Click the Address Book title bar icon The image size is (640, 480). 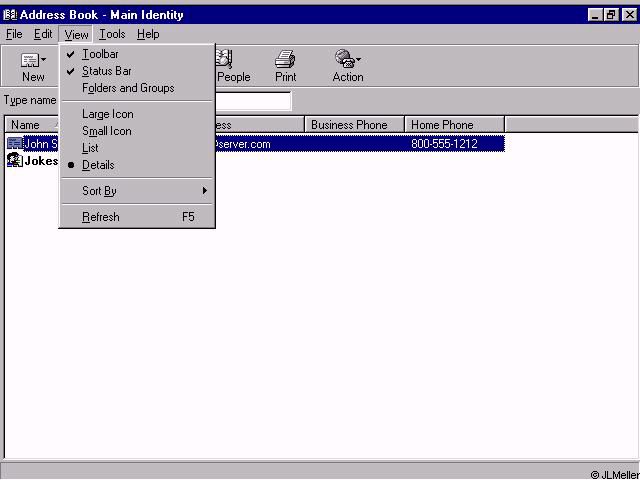pos(10,14)
